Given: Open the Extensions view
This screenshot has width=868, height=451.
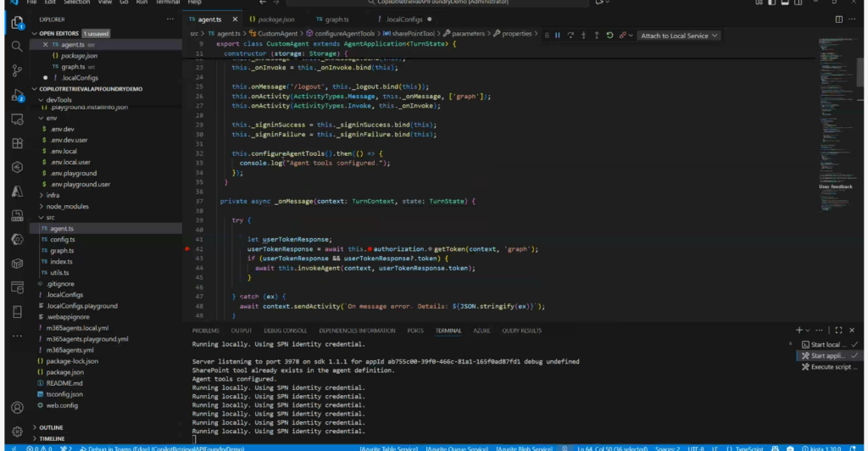Looking at the screenshot, I should pos(17,143).
